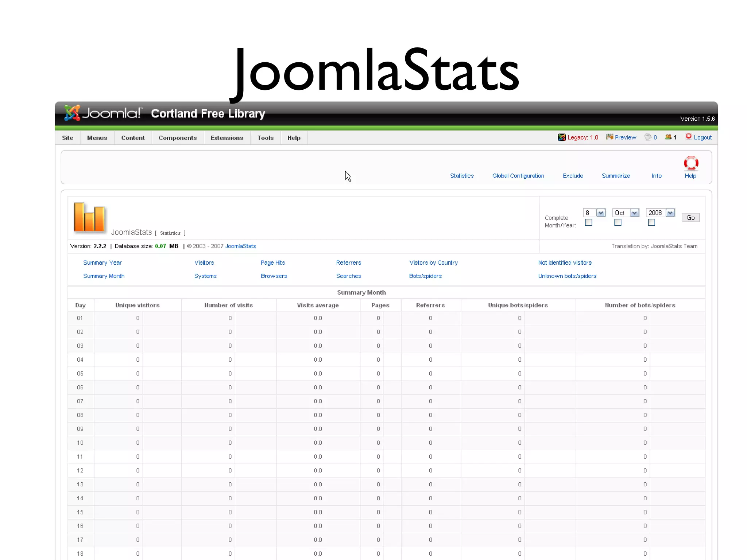Image resolution: width=747 pixels, height=560 pixels.
Task: Click the logged-in users icon showing 1
Action: click(668, 137)
